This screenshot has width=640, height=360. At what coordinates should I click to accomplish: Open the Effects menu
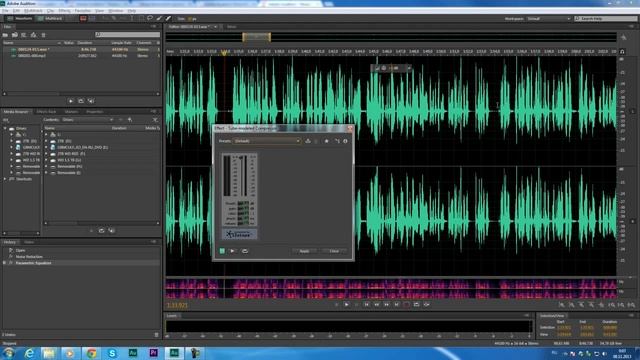[x=64, y=11]
